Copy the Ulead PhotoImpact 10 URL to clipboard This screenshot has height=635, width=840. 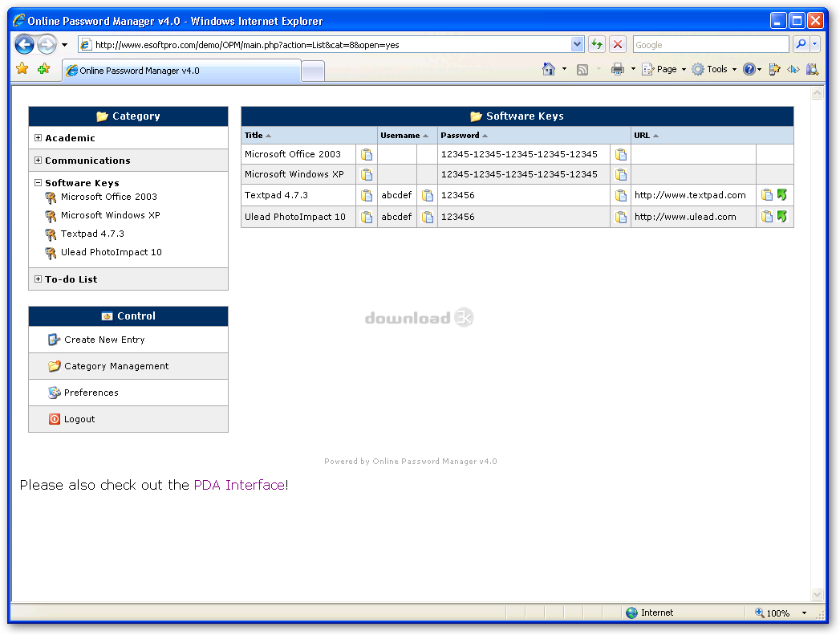(x=766, y=217)
